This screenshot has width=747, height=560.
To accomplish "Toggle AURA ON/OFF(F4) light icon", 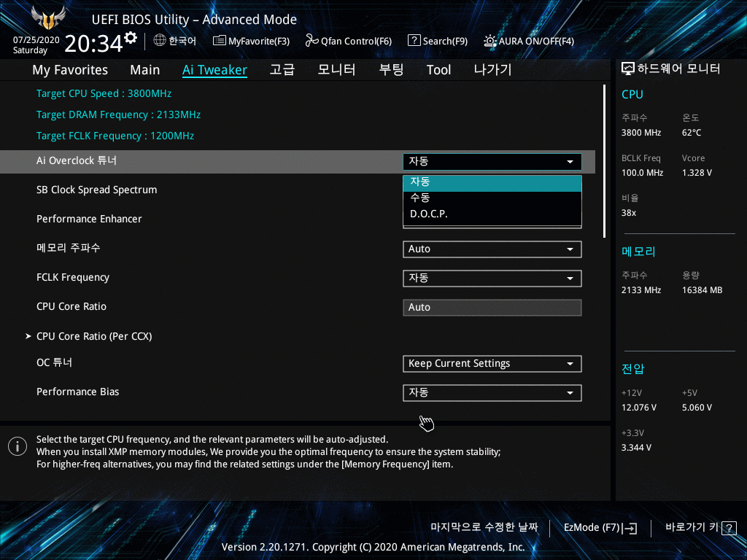I will [489, 41].
